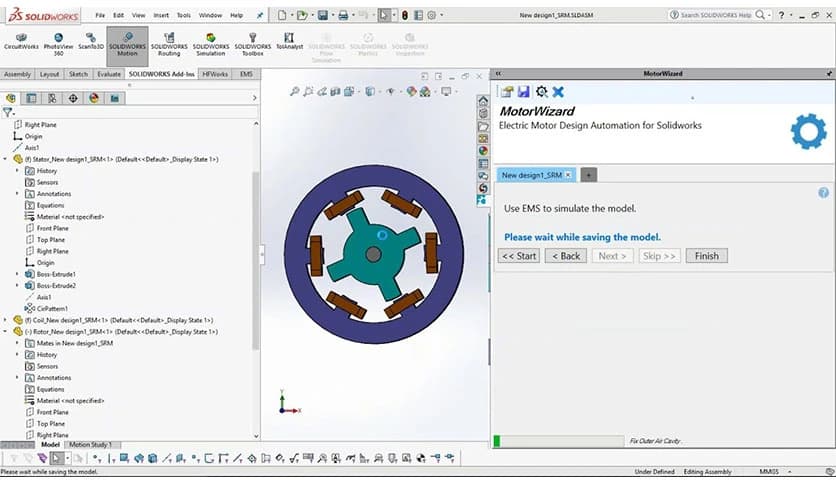Collapse the MotorWizard panel chevron
The height and width of the screenshot is (484, 836).
499,74
